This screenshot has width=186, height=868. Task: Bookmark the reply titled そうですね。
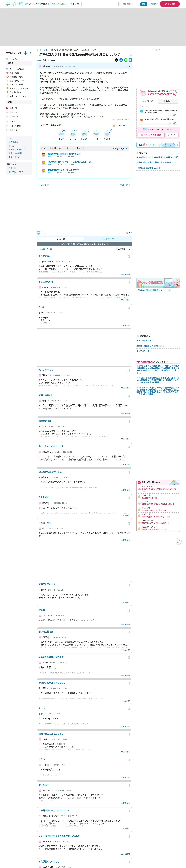pos(129,257)
